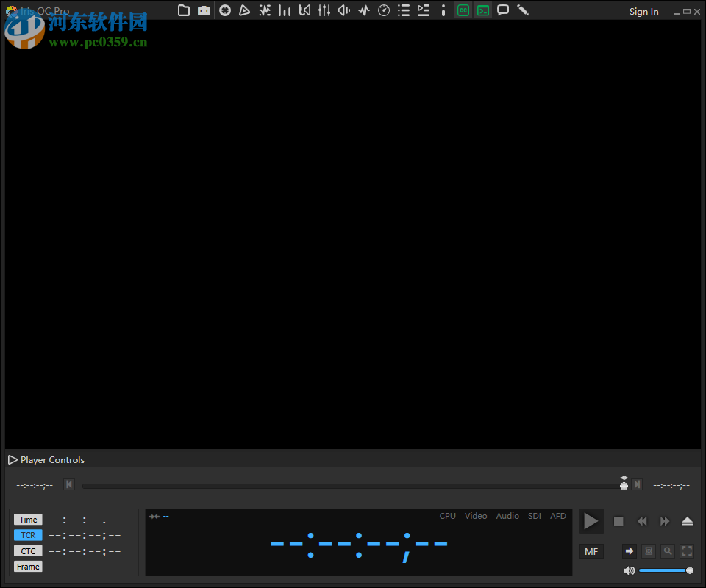Click the briefcase toolbox icon

(204, 10)
